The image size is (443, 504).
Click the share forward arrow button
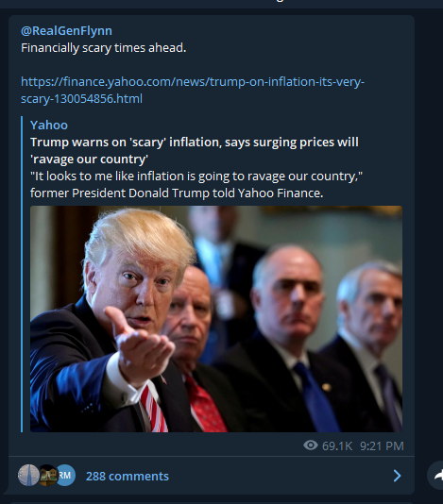coord(437,475)
